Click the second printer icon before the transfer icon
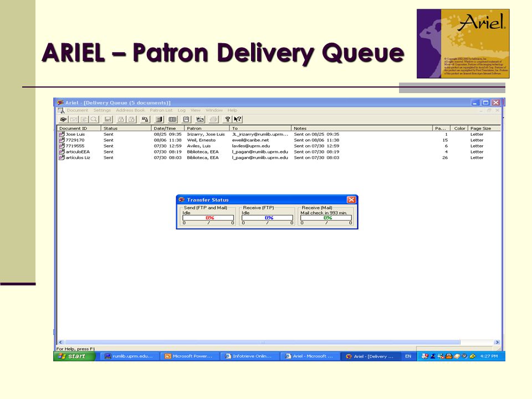Image resolution: width=532 pixels, height=399 pixels. click(x=131, y=119)
